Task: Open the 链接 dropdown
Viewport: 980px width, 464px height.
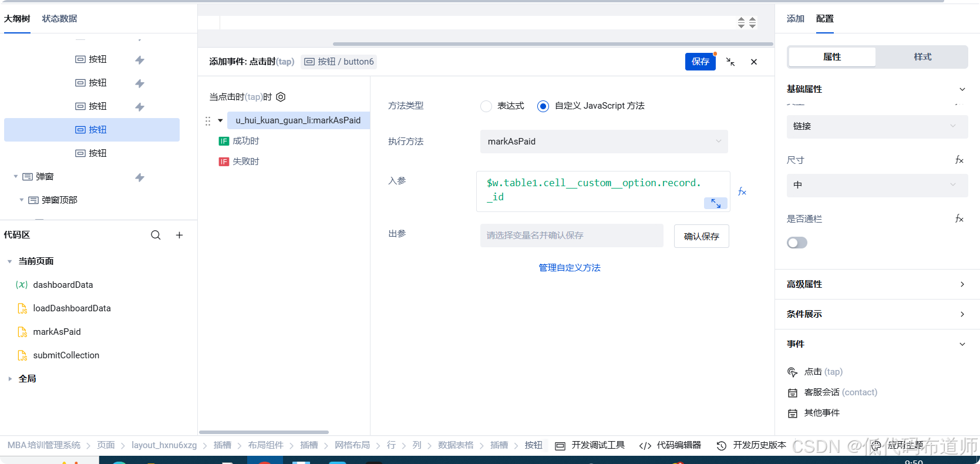Action: click(x=877, y=126)
